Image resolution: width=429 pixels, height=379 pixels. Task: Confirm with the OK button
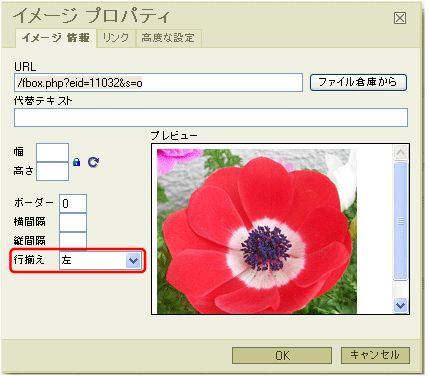pyautogui.click(x=282, y=356)
